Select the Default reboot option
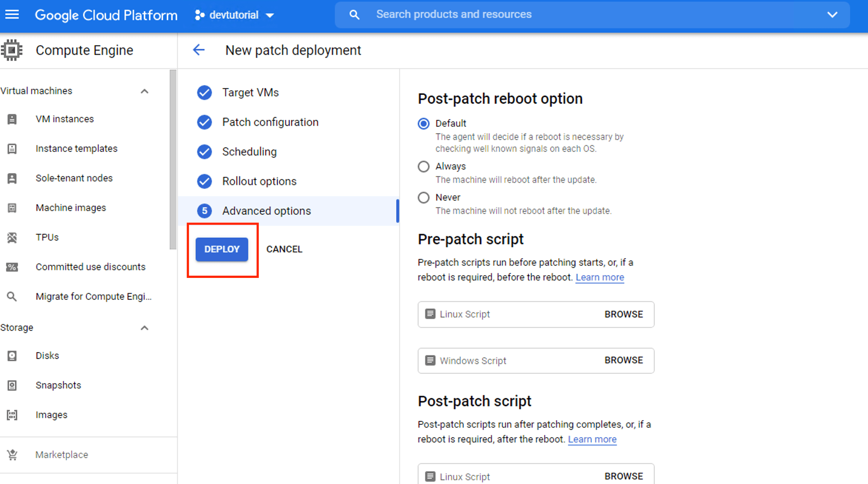Viewport: 868px width, 484px height. (423, 124)
